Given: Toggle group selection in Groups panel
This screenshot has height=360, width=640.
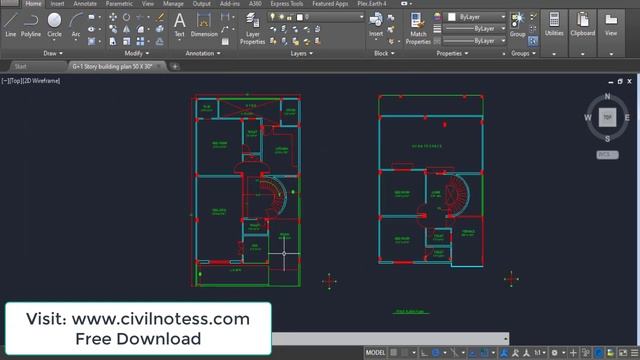Looking at the screenshot, I should (533, 41).
